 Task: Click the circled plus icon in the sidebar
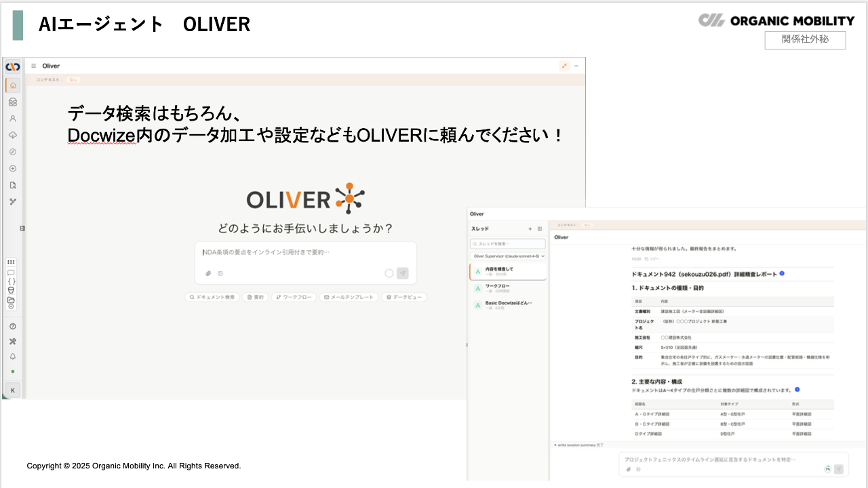12,168
